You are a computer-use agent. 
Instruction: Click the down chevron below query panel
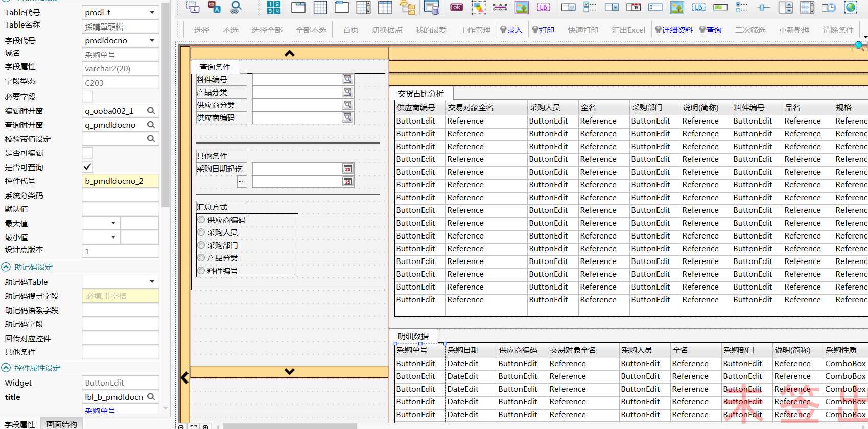pos(290,372)
